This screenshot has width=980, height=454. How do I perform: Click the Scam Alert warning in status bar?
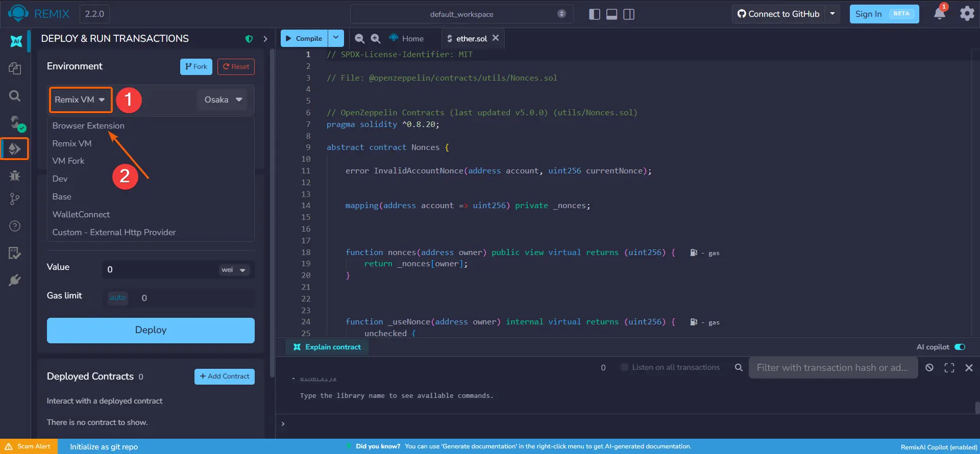point(29,446)
